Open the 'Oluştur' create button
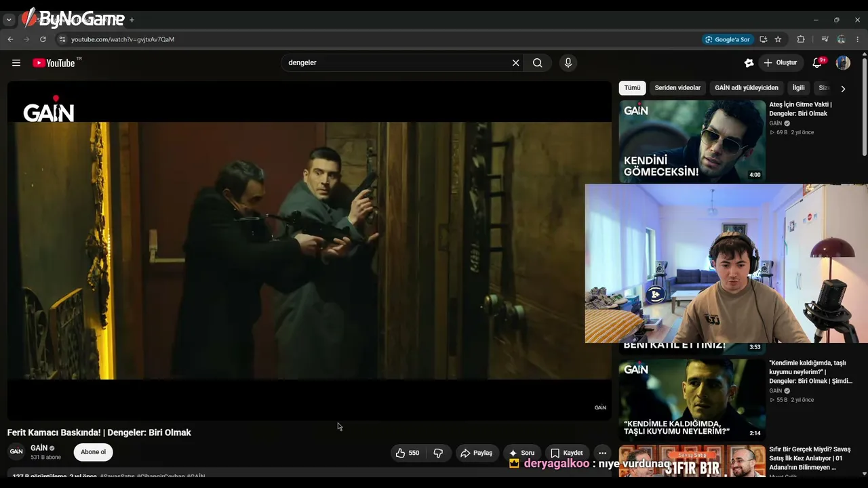 coord(781,63)
